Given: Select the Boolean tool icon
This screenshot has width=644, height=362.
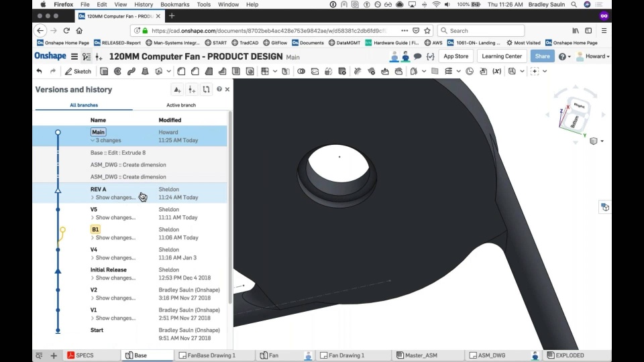Looking at the screenshot, I should coord(301,72).
